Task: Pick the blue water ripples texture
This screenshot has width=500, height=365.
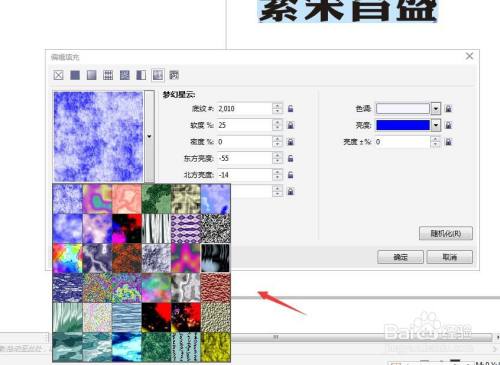Action: coord(127,318)
